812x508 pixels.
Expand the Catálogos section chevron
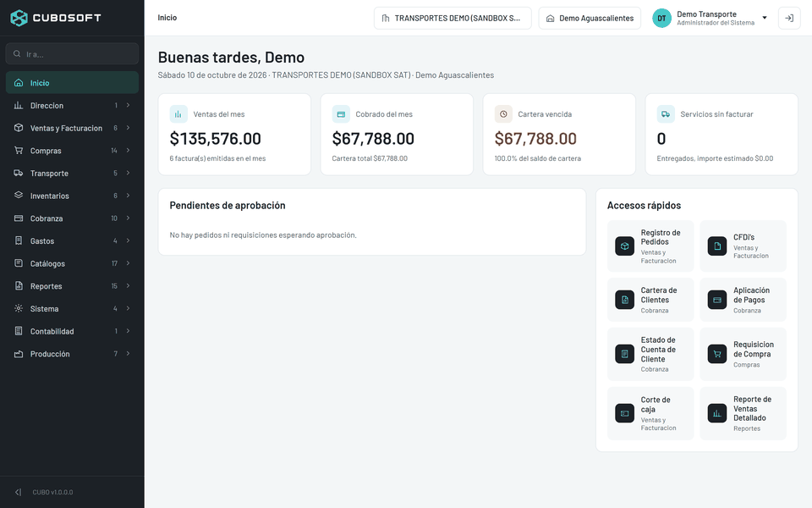tap(128, 263)
